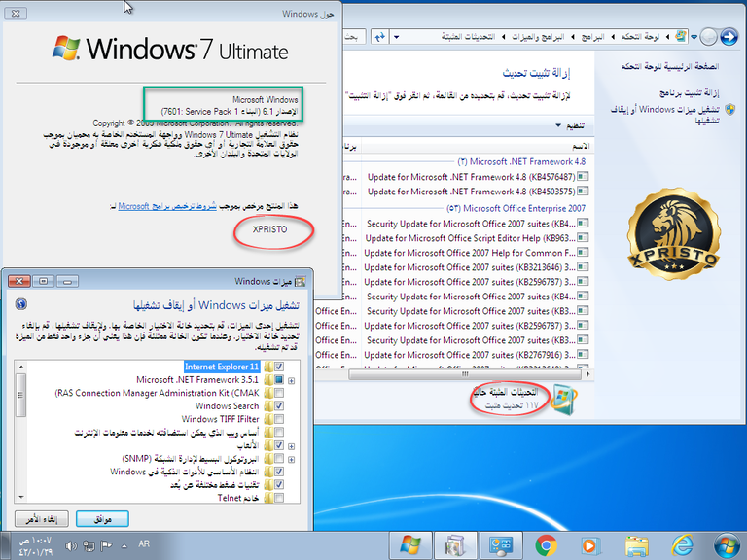Viewport: 747px width, 560px height.
Task: Click البرامج والميزات breadcrumb item
Action: click(x=538, y=37)
